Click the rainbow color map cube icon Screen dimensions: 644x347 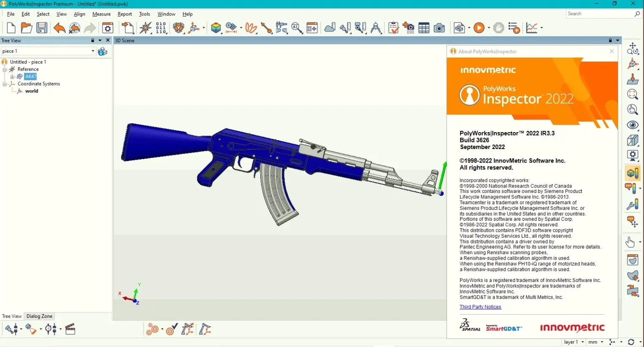[216, 28]
